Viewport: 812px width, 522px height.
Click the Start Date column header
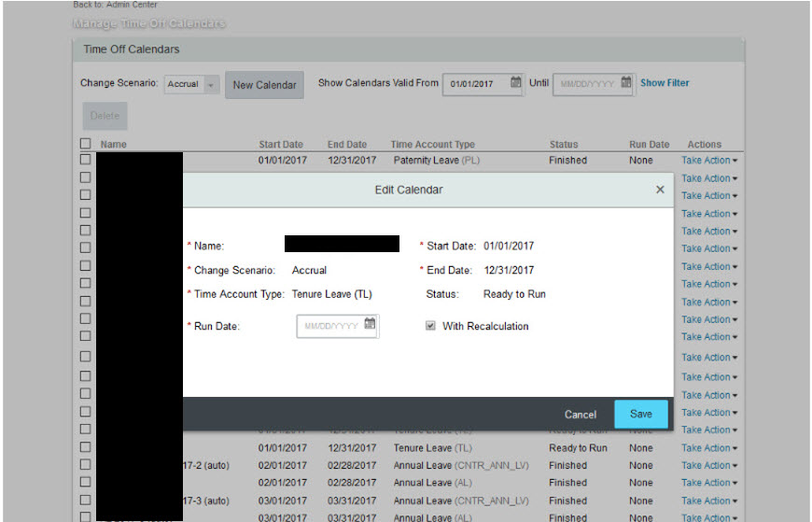[x=281, y=144]
